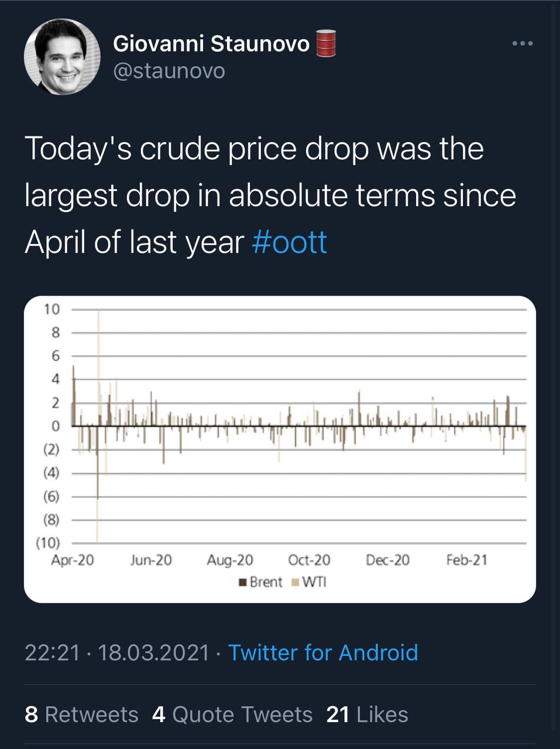Click the Giovanni Staunovo display name
This screenshot has height=749, width=560.
click(x=211, y=43)
